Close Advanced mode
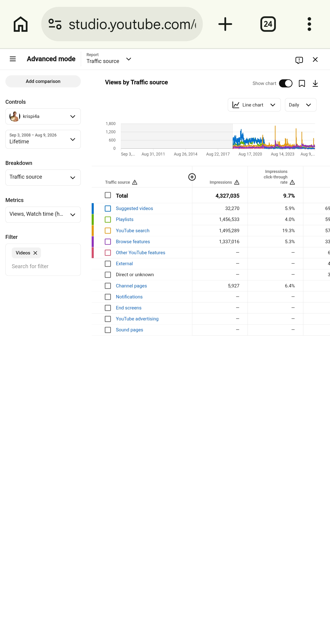This screenshot has height=644, width=330. point(315,60)
